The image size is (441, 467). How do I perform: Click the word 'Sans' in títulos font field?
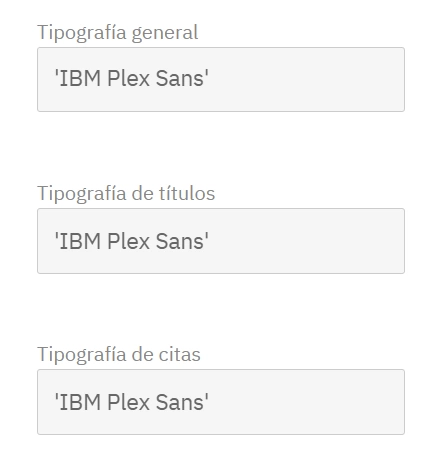180,241
